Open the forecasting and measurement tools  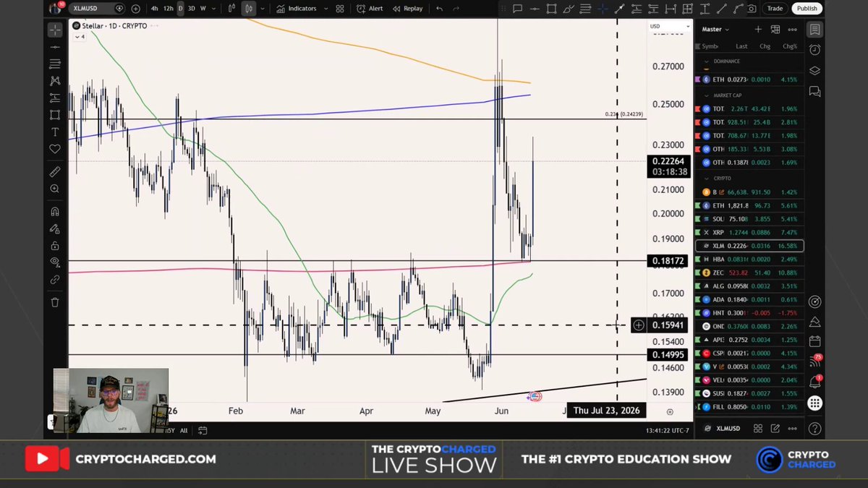[x=55, y=98]
